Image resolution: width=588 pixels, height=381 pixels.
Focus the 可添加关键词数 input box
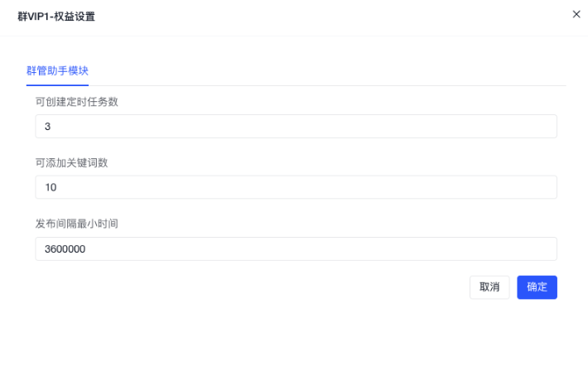(x=296, y=187)
